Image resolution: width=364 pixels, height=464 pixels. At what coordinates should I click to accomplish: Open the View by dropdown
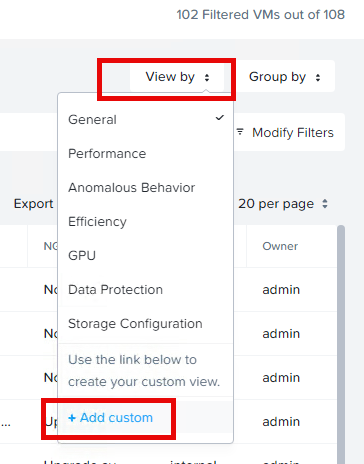pyautogui.click(x=177, y=77)
